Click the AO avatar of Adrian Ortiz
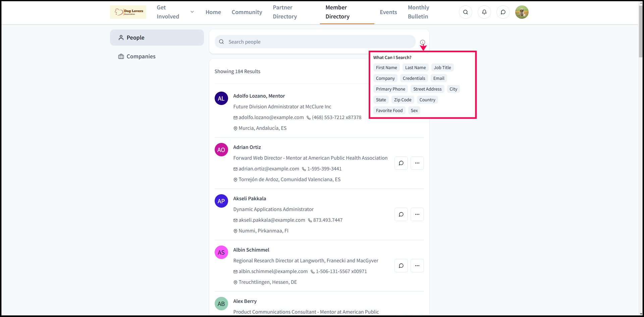This screenshot has height=317, width=644. click(x=221, y=150)
